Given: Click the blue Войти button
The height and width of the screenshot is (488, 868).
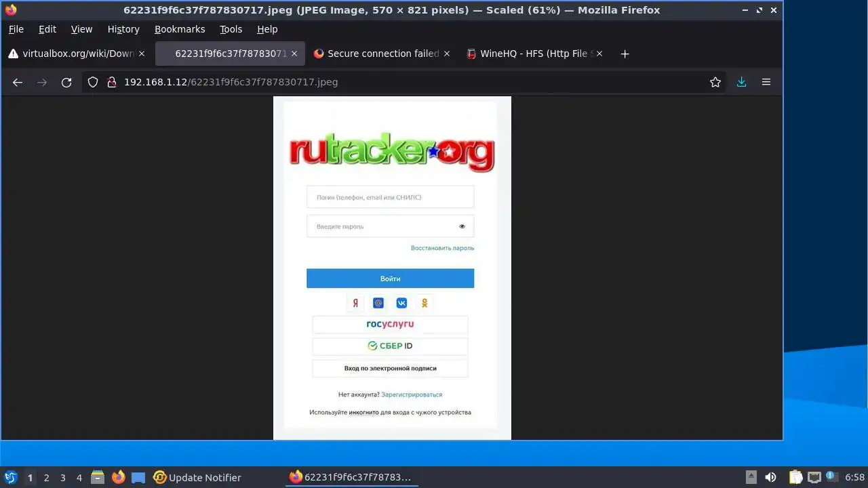Looking at the screenshot, I should click(x=390, y=279).
